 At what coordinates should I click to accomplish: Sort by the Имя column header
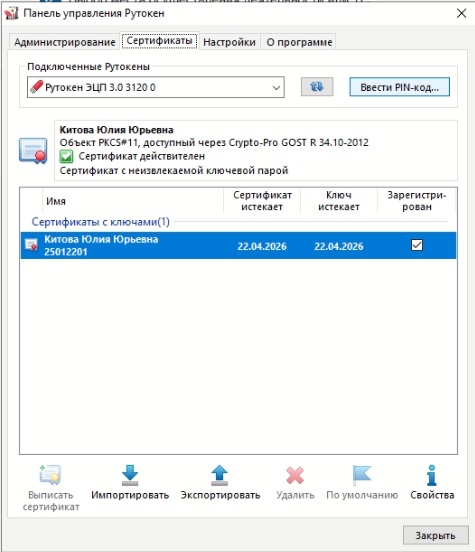pyautogui.click(x=133, y=201)
